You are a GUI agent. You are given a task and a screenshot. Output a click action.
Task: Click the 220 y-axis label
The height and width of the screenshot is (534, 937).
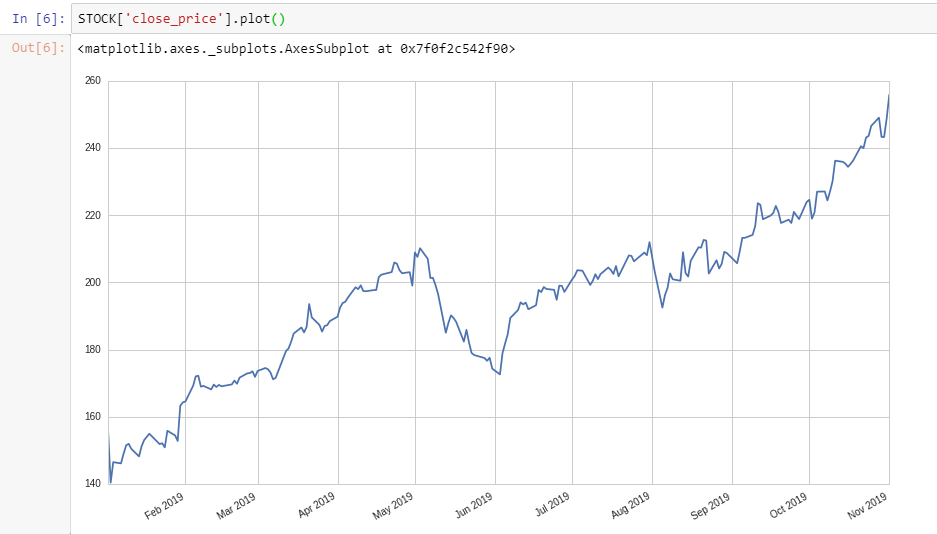point(93,215)
